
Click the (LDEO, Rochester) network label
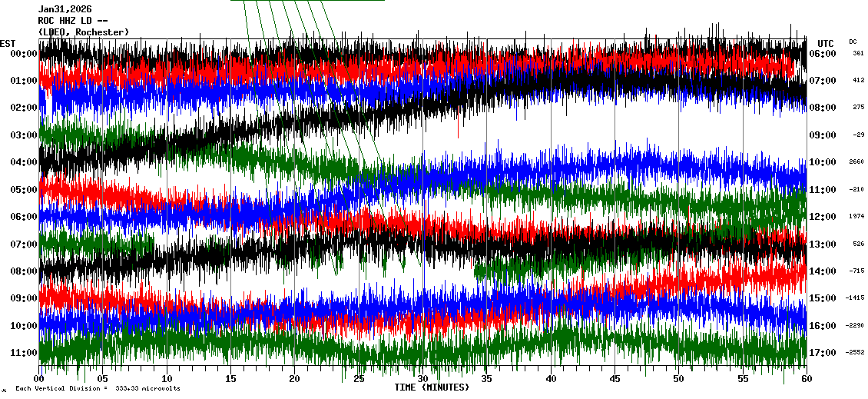83,32
